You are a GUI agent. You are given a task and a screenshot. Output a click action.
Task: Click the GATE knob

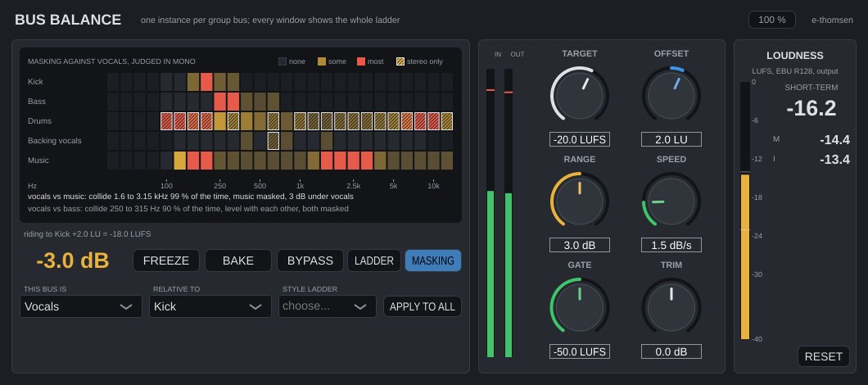click(x=580, y=306)
